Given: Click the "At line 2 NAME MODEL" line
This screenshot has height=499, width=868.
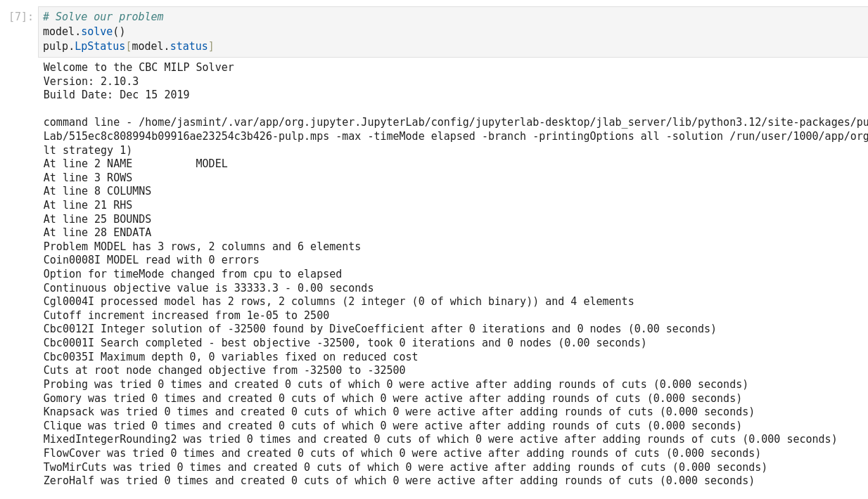Looking at the screenshot, I should point(135,164).
